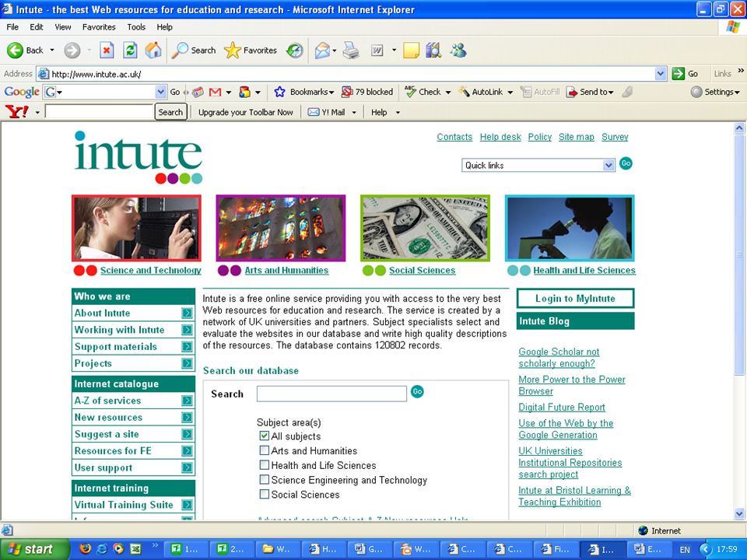Screen dimensions: 747x560
Task: Open the Search magnifier in toolbar
Action: pos(180,50)
